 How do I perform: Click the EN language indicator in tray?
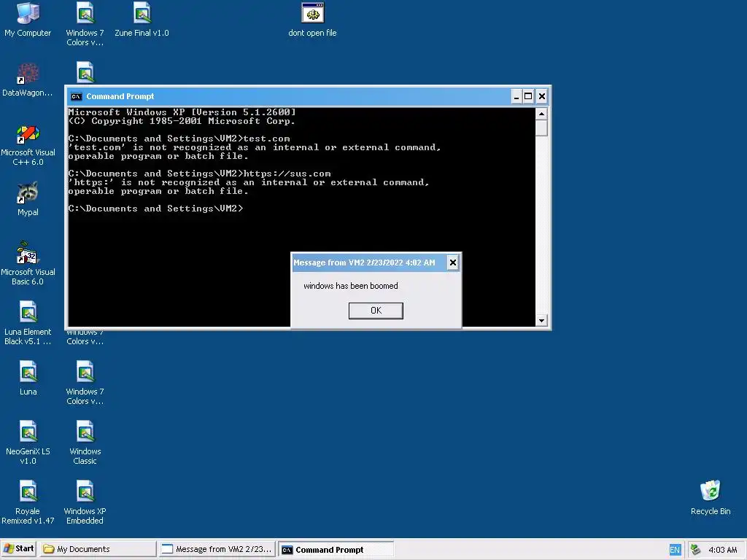(x=675, y=550)
